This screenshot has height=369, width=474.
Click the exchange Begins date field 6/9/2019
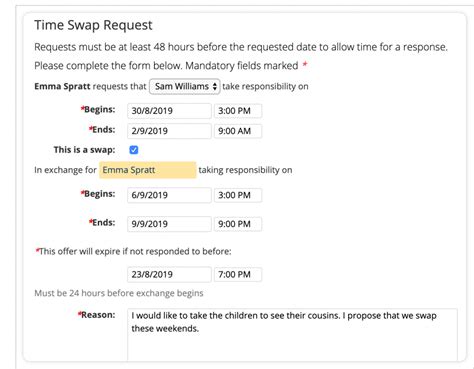pyautogui.click(x=169, y=195)
